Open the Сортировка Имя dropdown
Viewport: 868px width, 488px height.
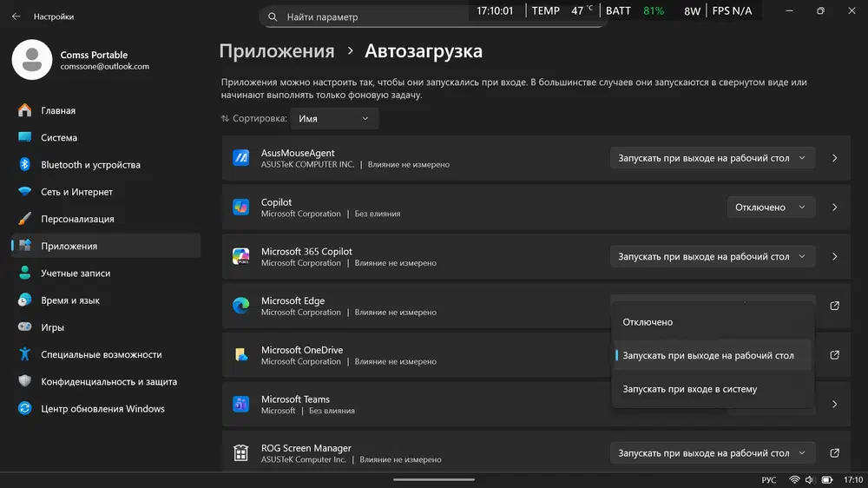point(334,119)
